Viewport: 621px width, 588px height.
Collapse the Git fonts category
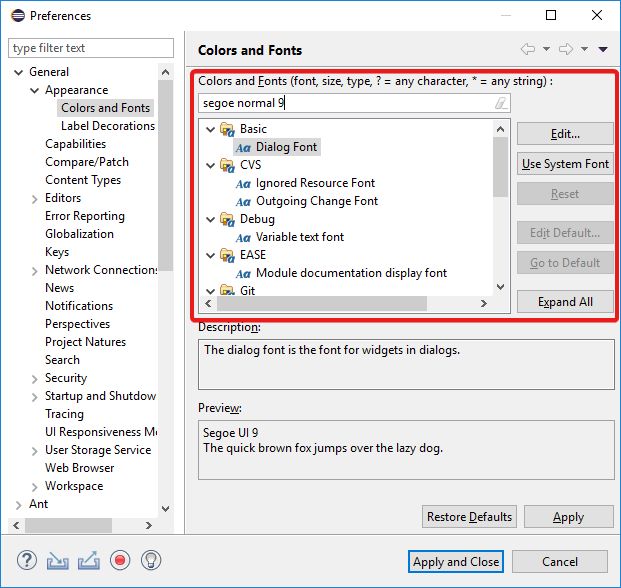pos(210,291)
